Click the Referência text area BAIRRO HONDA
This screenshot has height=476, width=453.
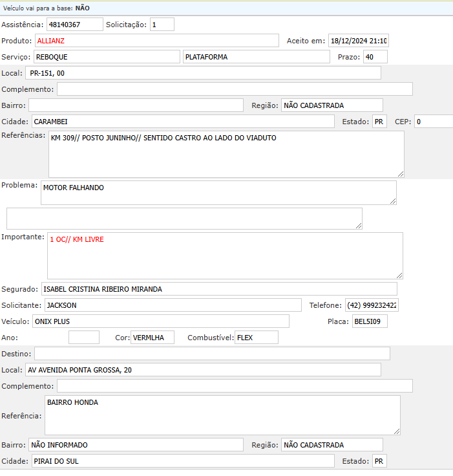222,415
